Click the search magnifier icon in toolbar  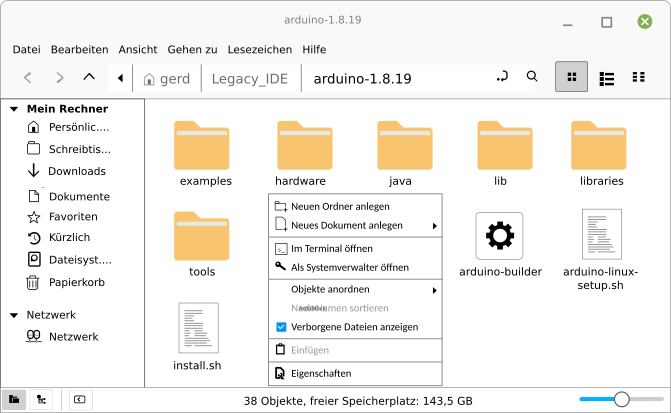pyautogui.click(x=532, y=77)
